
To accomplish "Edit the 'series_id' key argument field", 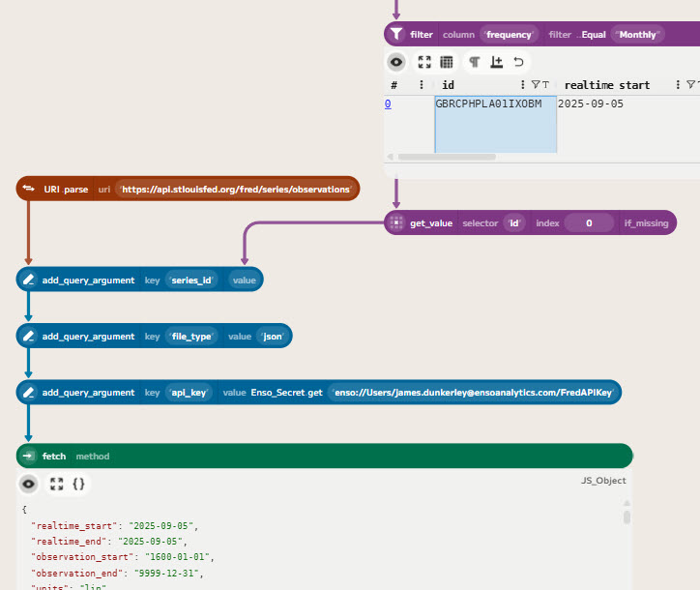I will [x=191, y=280].
